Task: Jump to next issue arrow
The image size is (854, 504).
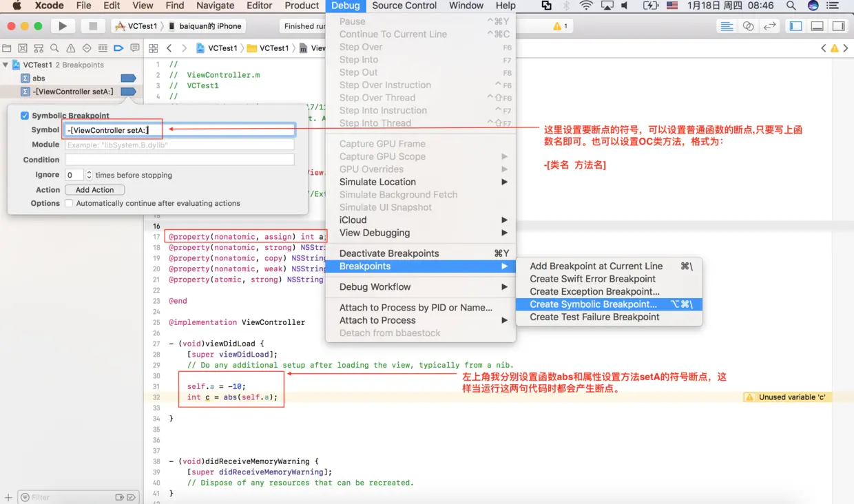Action: (x=846, y=48)
